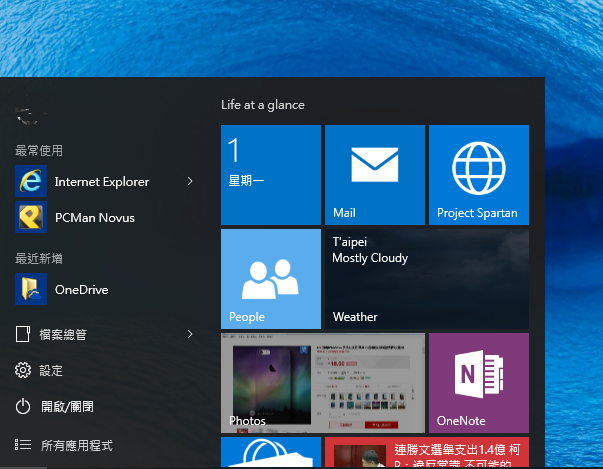
Task: Click the OneDrive text entry
Action: coord(82,289)
